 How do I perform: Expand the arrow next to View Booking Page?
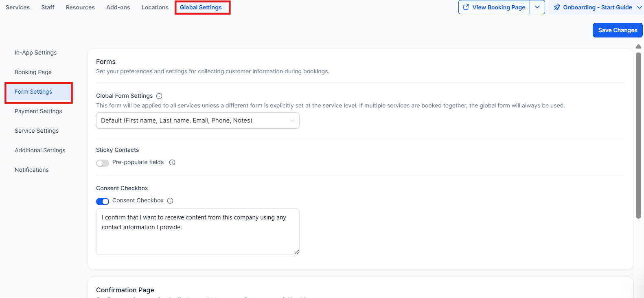coord(537,7)
